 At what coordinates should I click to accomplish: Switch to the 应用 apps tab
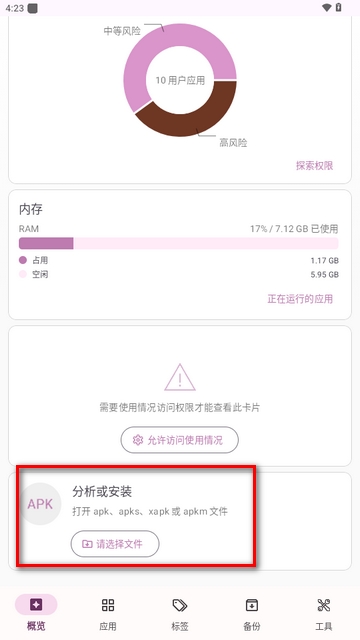tap(108, 605)
